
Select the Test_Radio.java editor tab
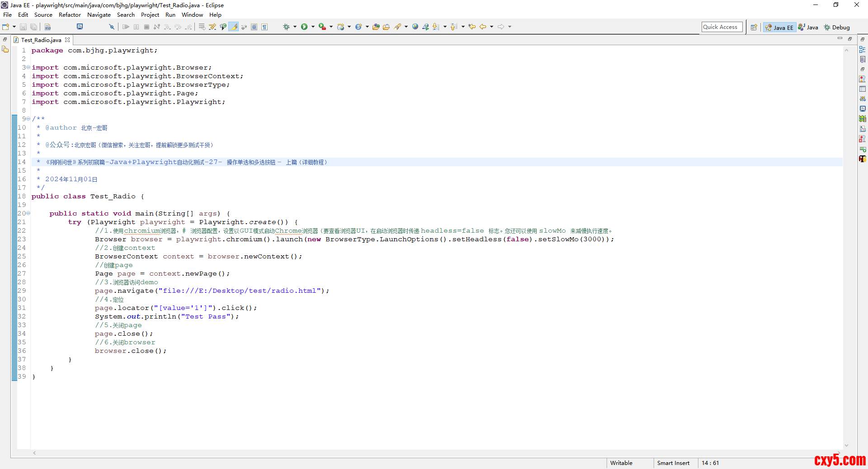click(x=41, y=40)
